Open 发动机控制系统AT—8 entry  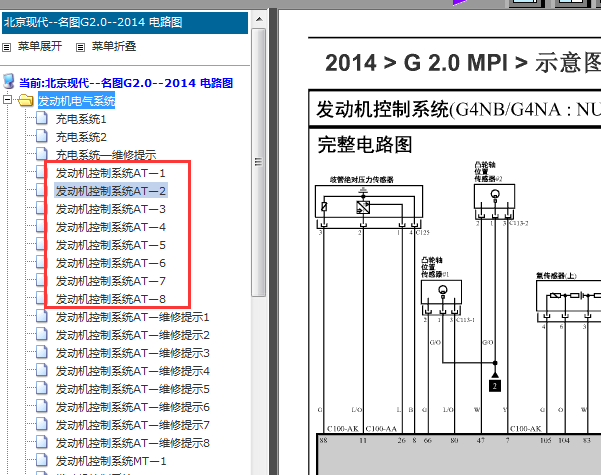[x=110, y=299]
